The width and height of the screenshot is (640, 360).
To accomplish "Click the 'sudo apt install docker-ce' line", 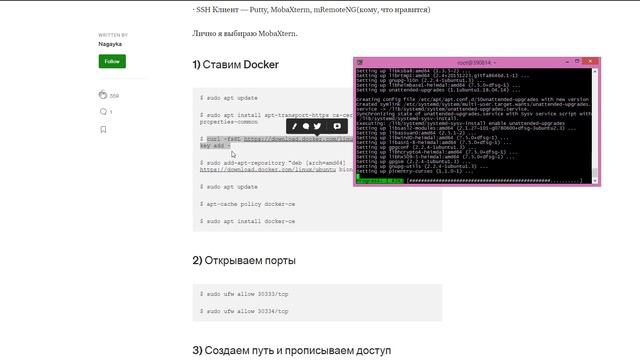I will (x=247, y=221).
